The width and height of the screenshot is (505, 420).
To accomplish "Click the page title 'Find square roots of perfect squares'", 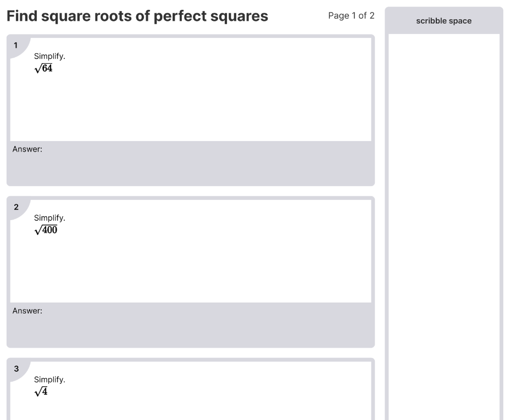I will click(137, 16).
